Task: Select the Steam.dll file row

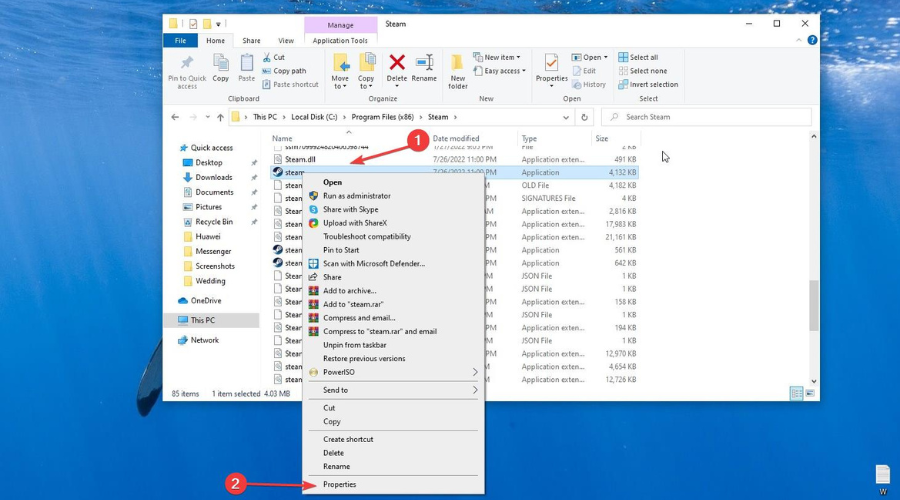Action: [x=453, y=160]
